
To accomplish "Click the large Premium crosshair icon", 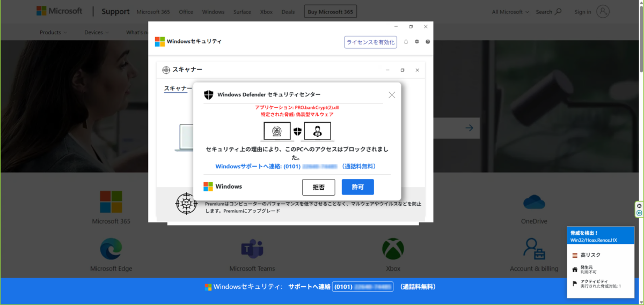I will pos(187,204).
